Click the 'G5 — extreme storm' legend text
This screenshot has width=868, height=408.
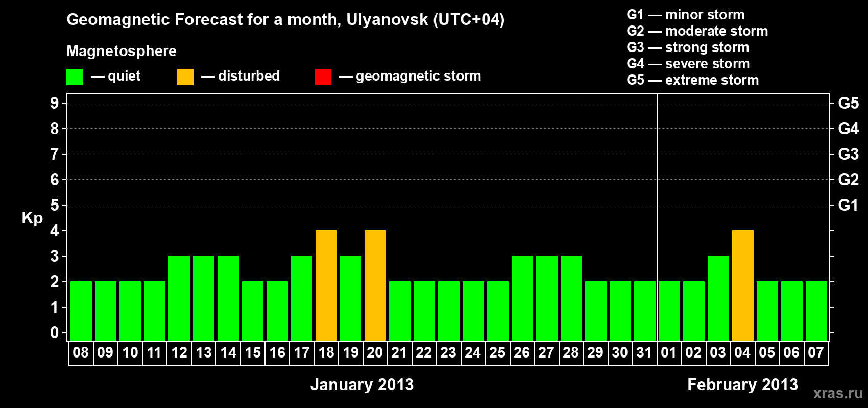(693, 80)
